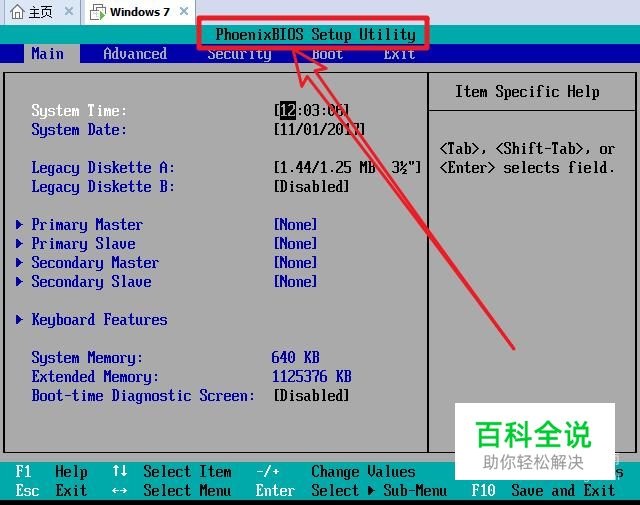Expand the Secondary Master arrow
This screenshot has height=505, width=640.
click(19, 262)
